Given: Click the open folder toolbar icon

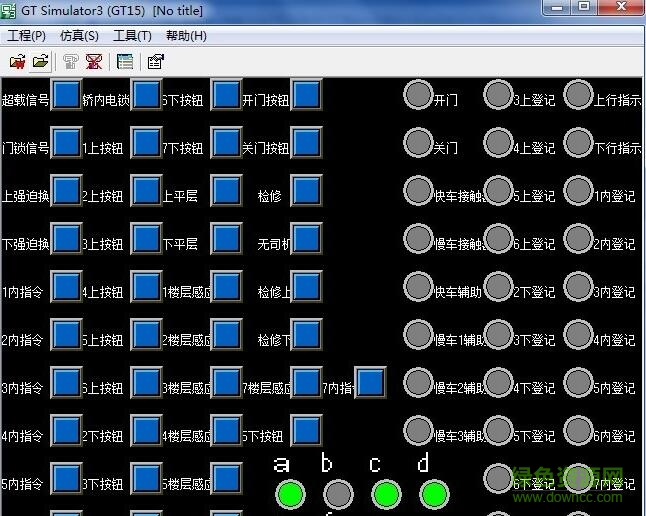Looking at the screenshot, I should (x=40, y=62).
